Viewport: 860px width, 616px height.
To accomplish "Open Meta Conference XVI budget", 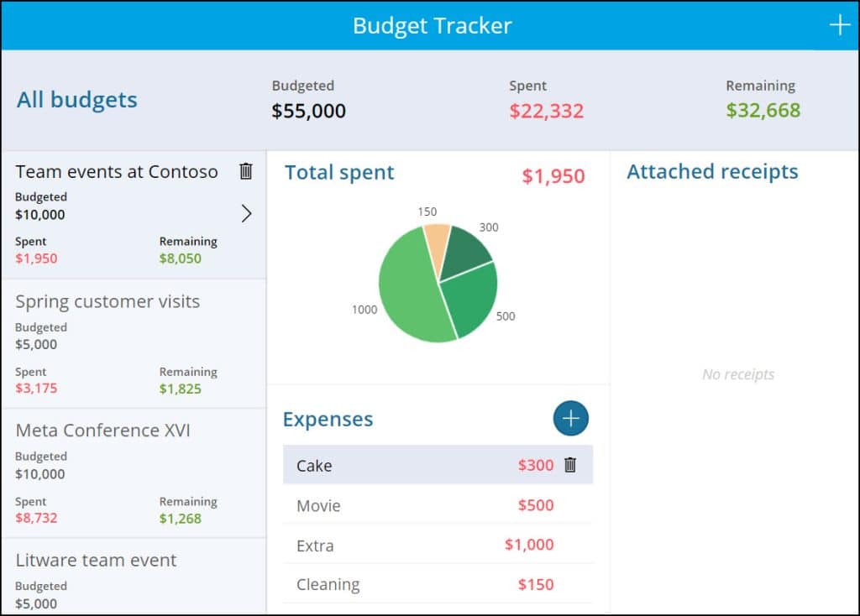I will click(134, 473).
